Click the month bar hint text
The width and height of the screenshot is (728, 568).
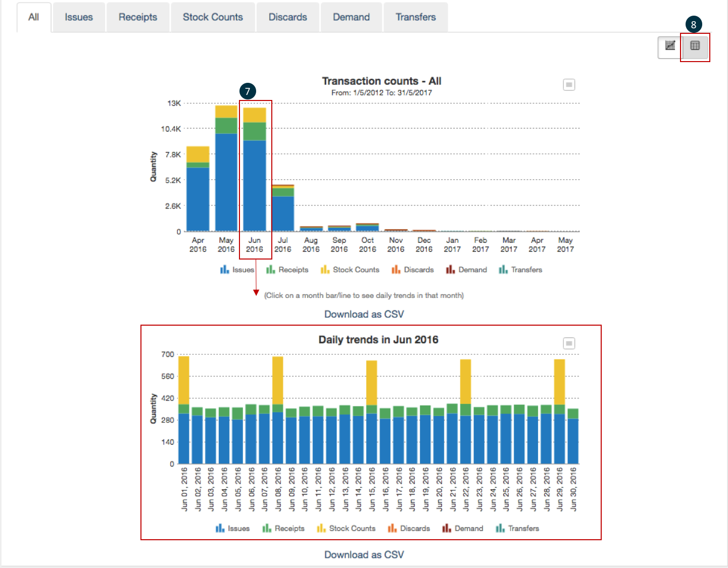(364, 295)
